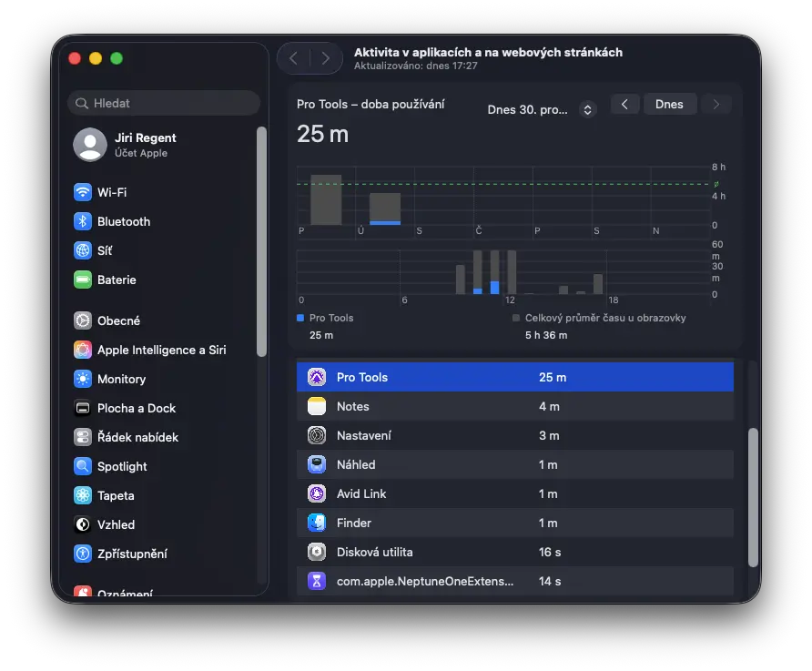Click the Hledat search field
Screen dimensions: 812x671
(x=164, y=104)
